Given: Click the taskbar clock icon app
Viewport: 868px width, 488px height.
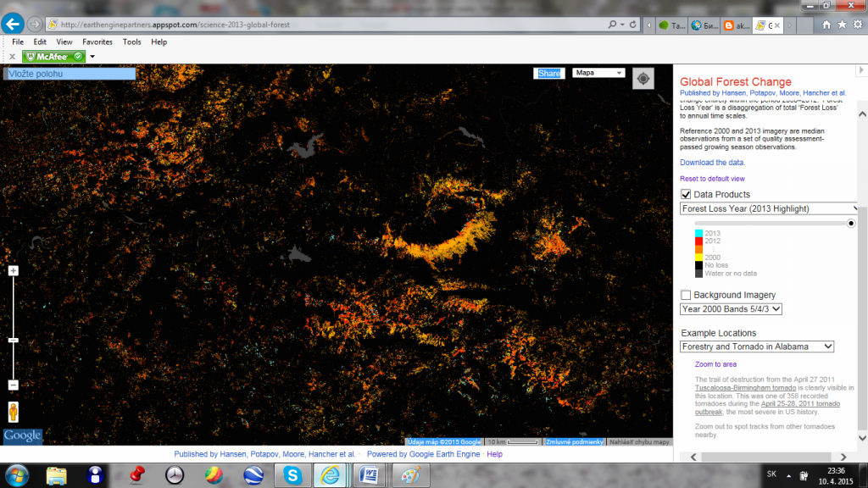Looking at the screenshot, I should [x=175, y=476].
